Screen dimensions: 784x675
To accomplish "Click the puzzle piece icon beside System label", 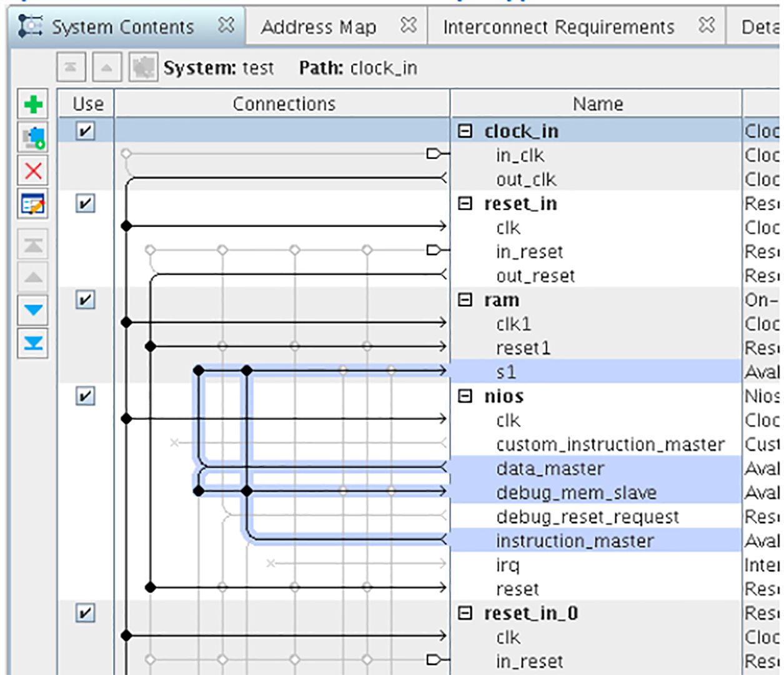I will (143, 67).
